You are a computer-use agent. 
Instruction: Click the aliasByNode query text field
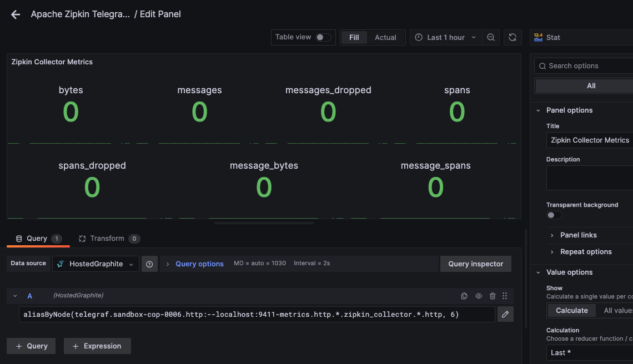257,315
